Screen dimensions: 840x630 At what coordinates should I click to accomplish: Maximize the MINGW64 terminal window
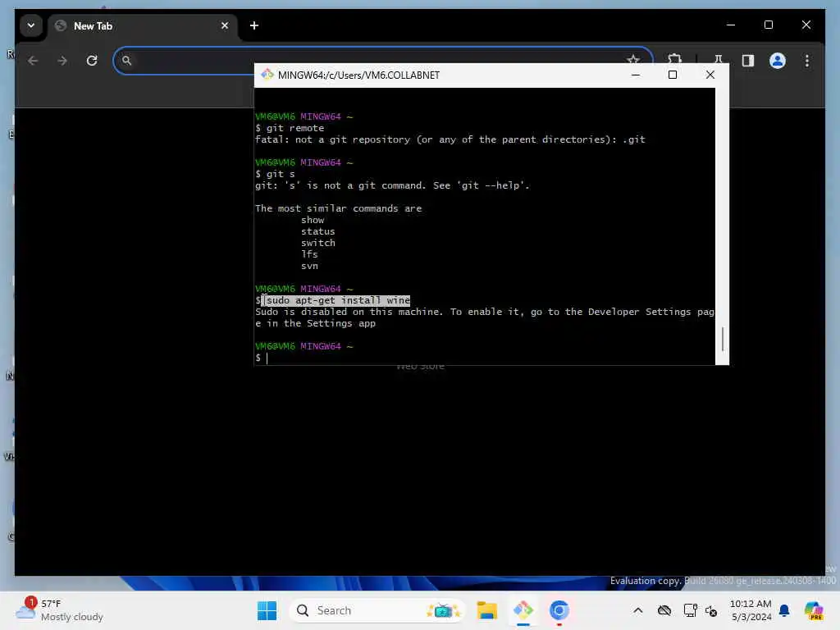point(673,75)
